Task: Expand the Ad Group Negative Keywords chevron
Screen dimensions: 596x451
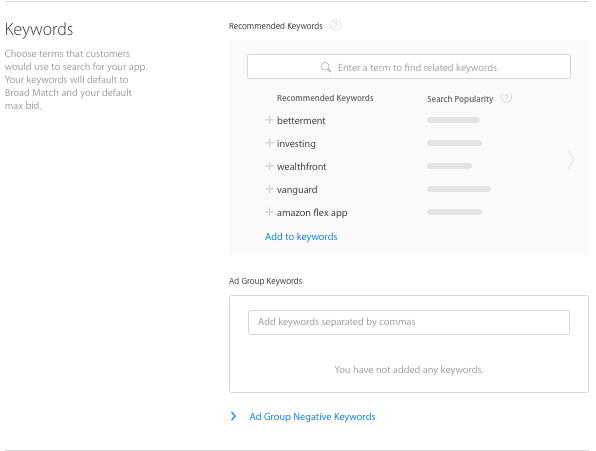Action: 233,416
